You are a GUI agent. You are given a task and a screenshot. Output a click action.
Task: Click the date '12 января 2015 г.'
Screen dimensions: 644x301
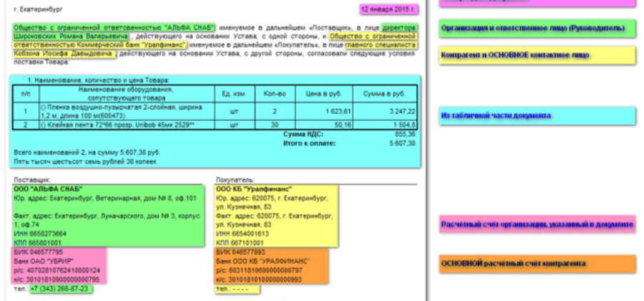coord(389,9)
